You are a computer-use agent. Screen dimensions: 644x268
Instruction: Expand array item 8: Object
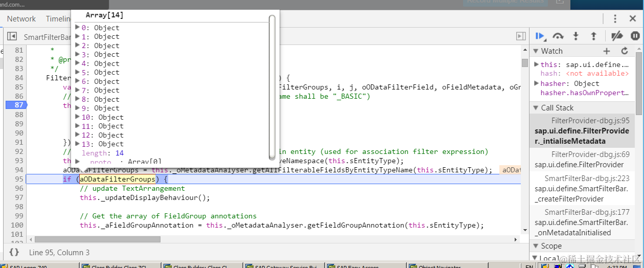(x=78, y=99)
